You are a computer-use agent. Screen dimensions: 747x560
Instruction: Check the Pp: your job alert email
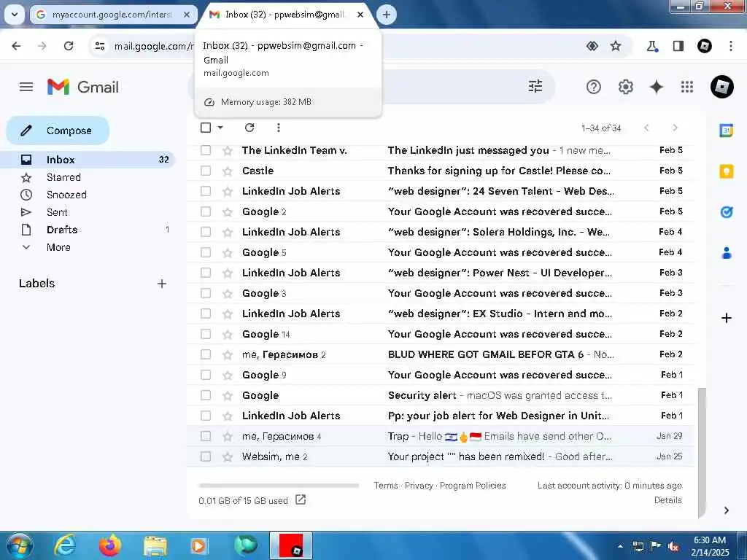pyautogui.click(x=205, y=416)
